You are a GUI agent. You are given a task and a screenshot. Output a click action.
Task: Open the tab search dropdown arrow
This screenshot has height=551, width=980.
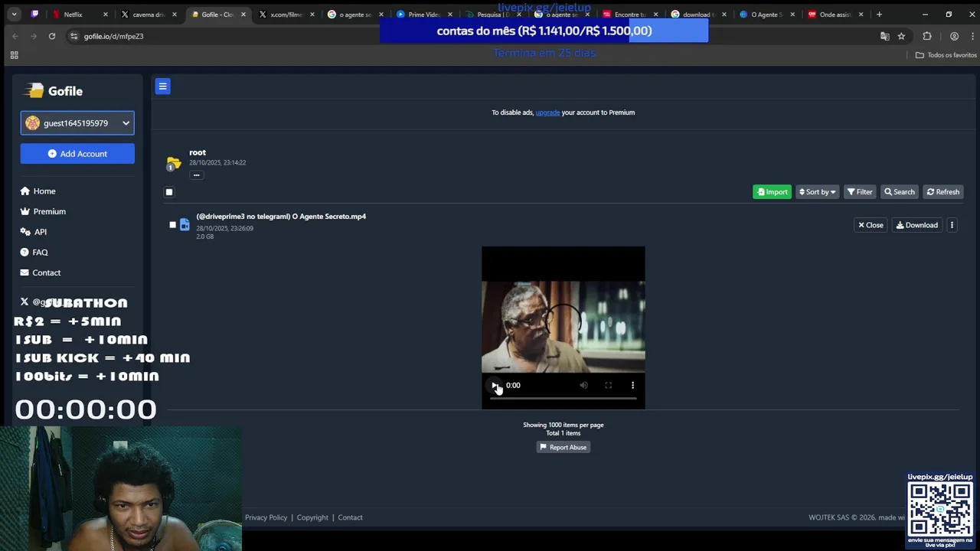14,15
